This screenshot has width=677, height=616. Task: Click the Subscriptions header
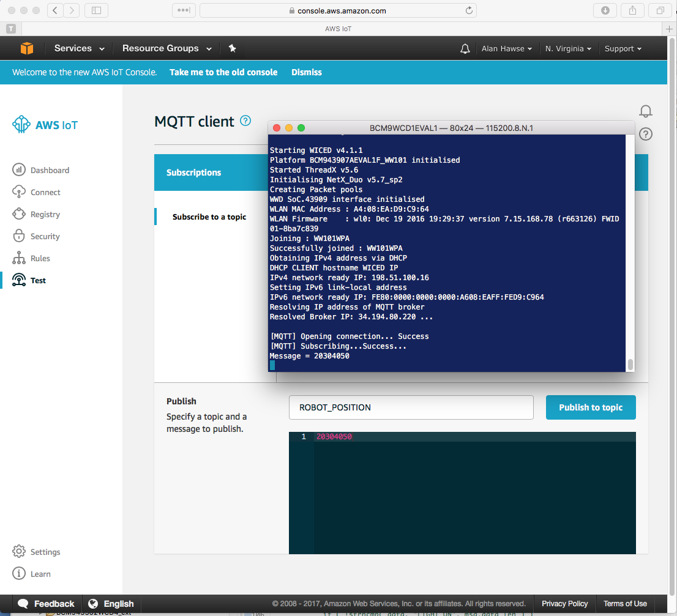tap(193, 172)
